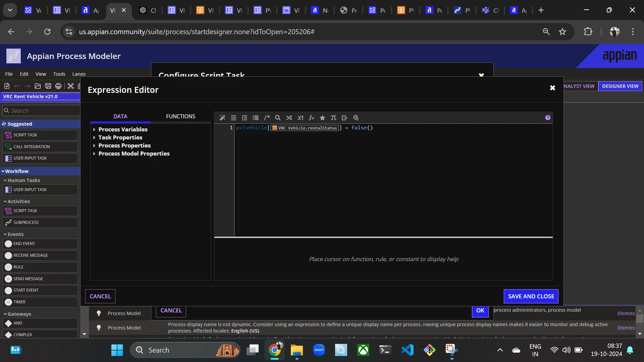Image resolution: width=644 pixels, height=362 pixels.
Task: Select the Send Message event item
Action: [40, 279]
